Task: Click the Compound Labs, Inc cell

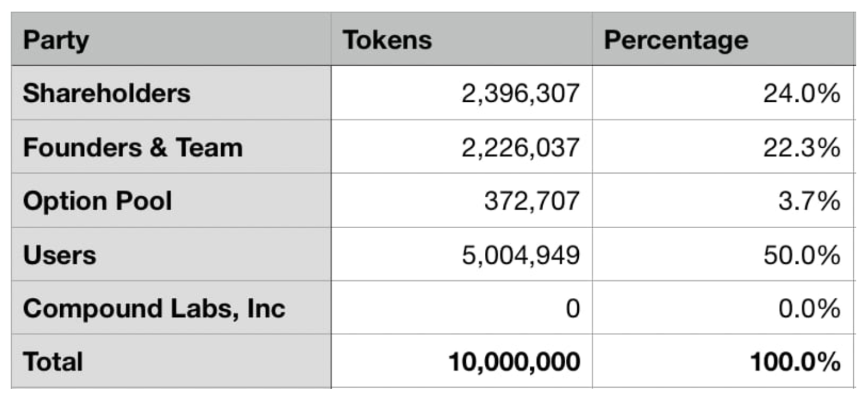Action: click(x=171, y=307)
